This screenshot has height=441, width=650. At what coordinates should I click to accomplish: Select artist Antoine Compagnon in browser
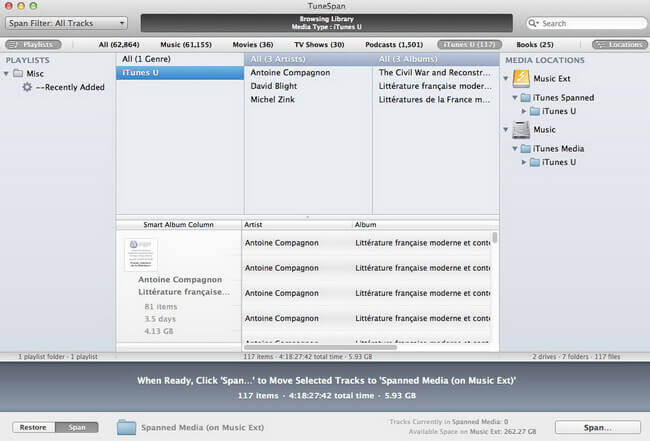tap(308, 73)
